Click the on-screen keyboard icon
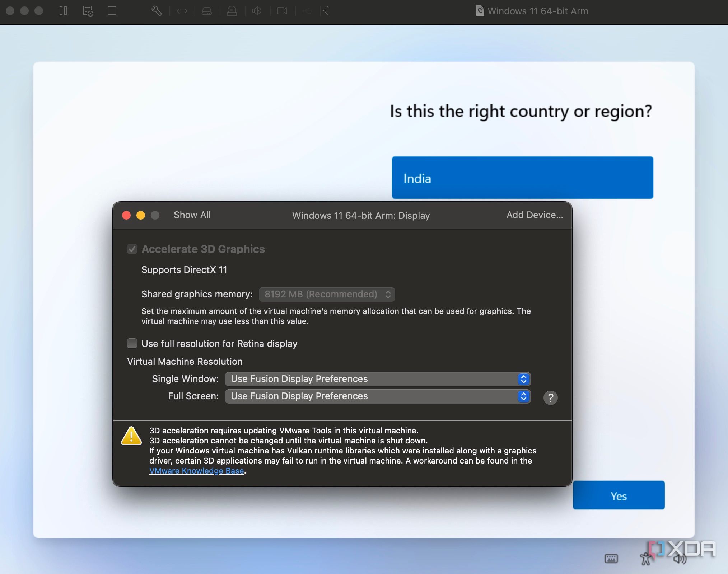 611,558
